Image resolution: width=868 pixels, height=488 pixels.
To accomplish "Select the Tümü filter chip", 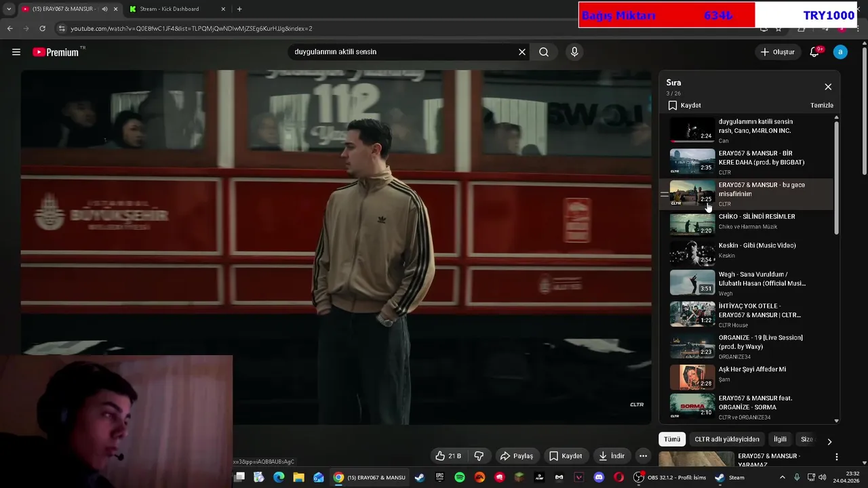I will (672, 439).
